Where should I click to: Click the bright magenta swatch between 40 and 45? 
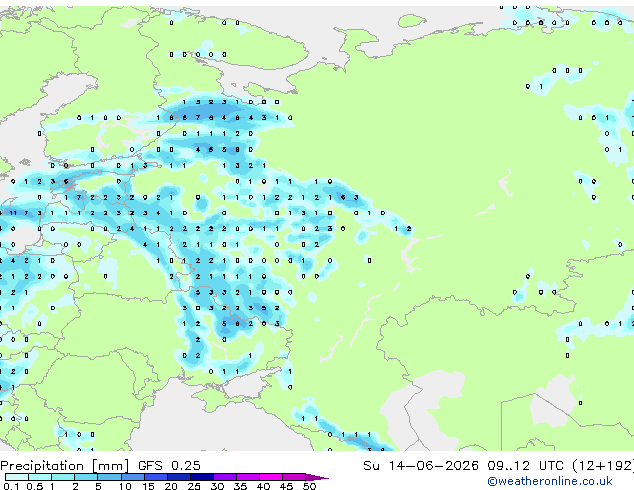pyautogui.click(x=271, y=477)
